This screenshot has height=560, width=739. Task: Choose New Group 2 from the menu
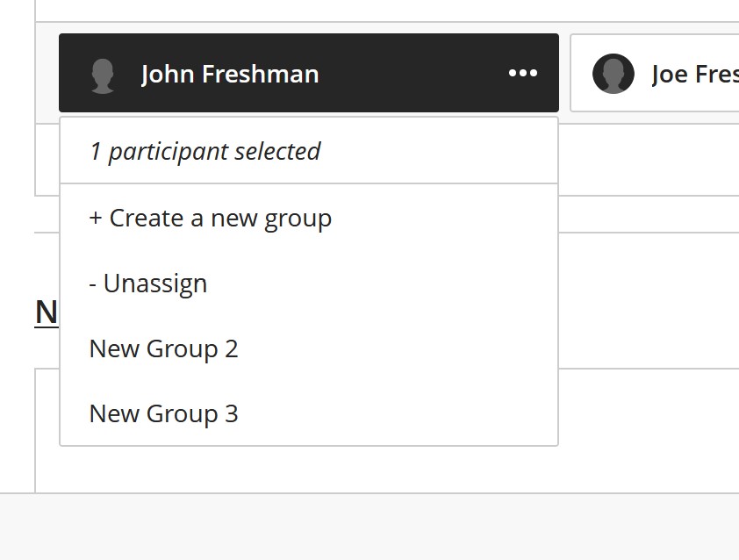click(163, 348)
